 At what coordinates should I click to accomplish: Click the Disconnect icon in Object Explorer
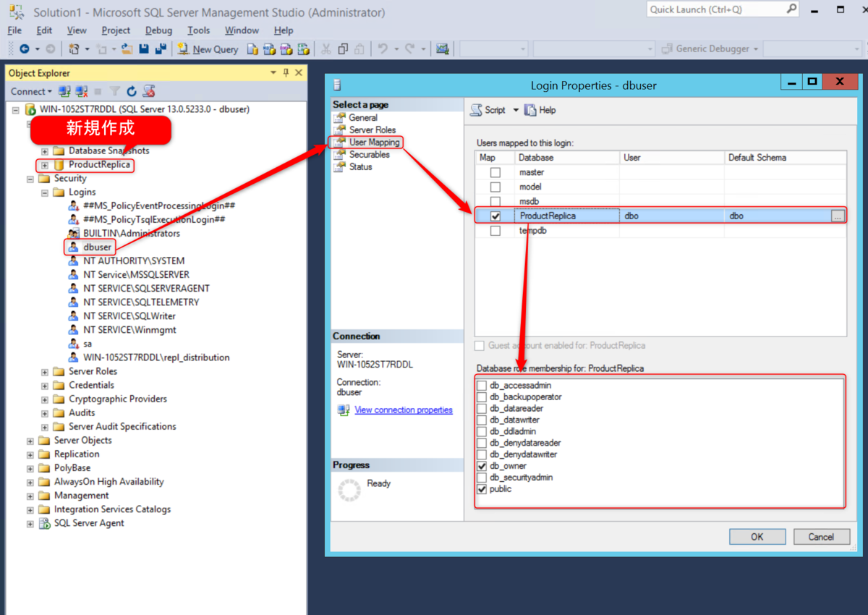pos(82,91)
